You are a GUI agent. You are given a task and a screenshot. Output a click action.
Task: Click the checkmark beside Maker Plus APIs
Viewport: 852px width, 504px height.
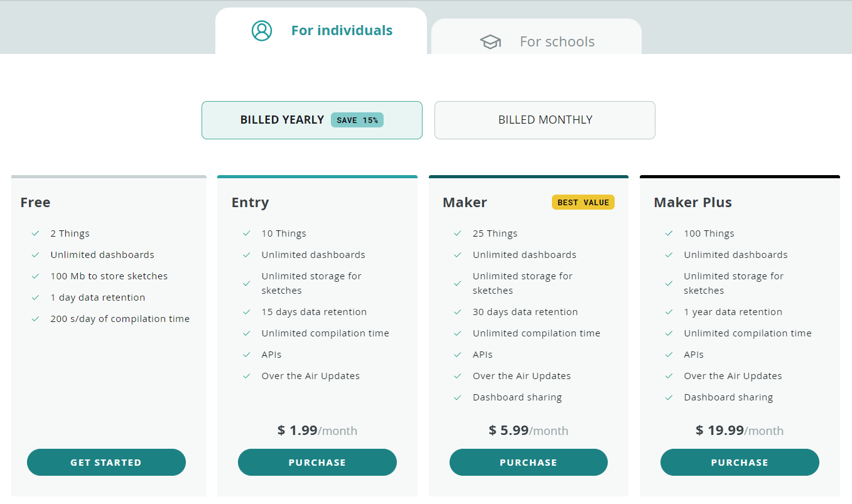point(669,355)
